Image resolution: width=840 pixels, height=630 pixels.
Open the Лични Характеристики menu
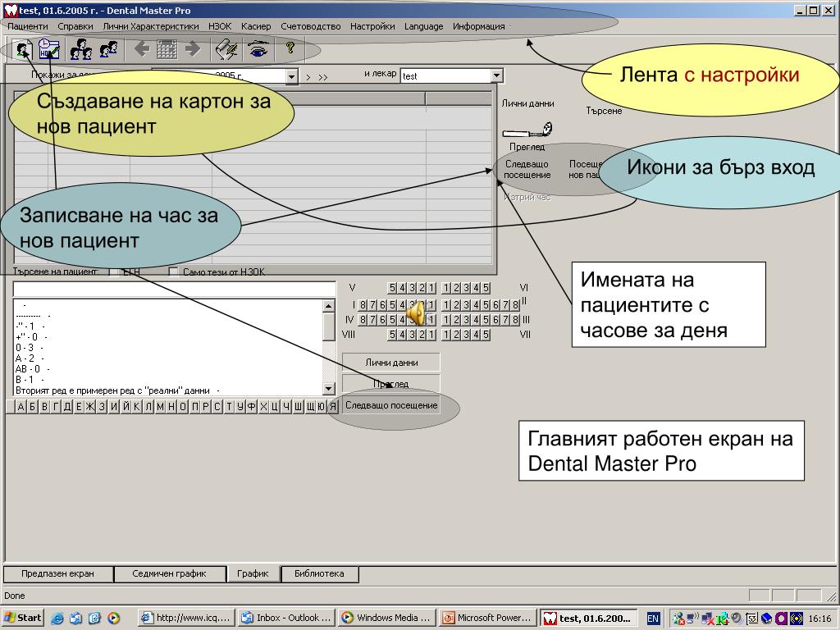[151, 26]
